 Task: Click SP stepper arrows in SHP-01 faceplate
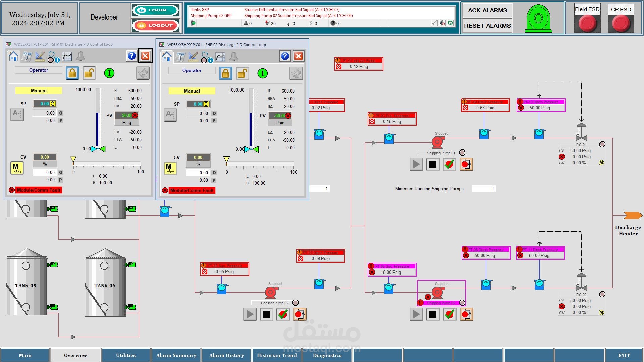[53, 104]
